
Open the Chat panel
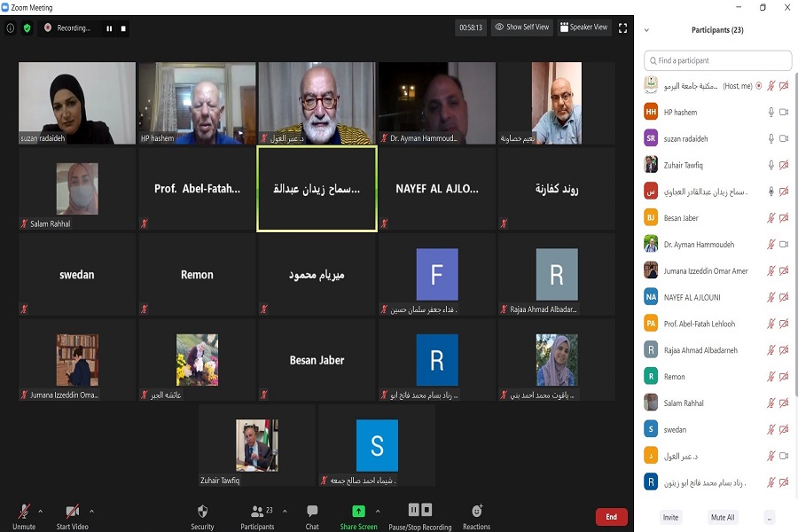(x=312, y=516)
